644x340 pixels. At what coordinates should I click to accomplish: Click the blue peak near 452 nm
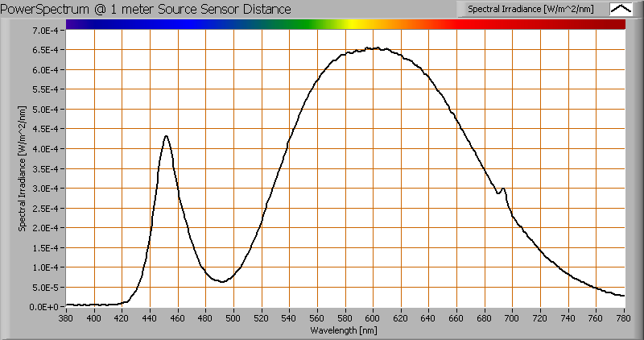click(x=167, y=136)
